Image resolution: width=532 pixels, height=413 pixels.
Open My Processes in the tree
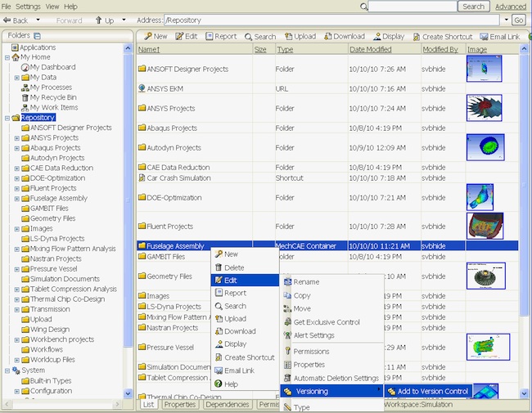pos(47,88)
